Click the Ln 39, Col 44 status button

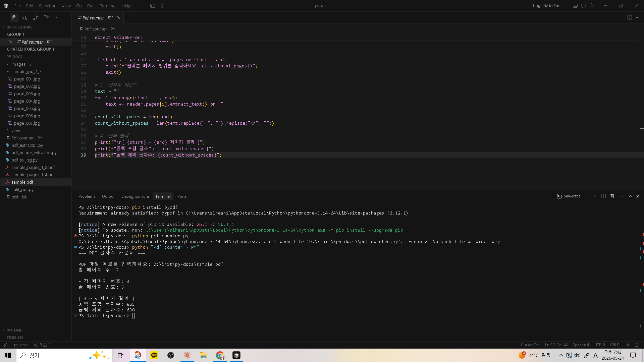click(x=556, y=345)
